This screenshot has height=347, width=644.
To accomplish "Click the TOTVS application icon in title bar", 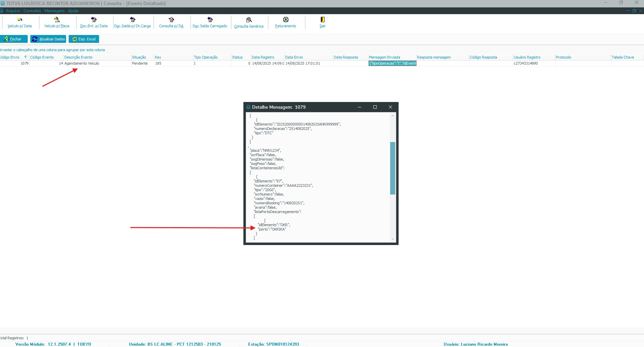I will coord(3,3).
